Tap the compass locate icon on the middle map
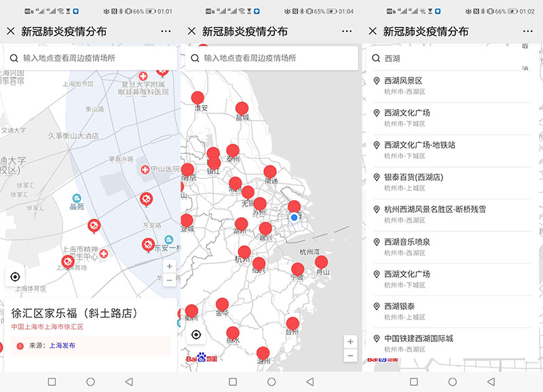The image size is (543, 392). point(195,334)
